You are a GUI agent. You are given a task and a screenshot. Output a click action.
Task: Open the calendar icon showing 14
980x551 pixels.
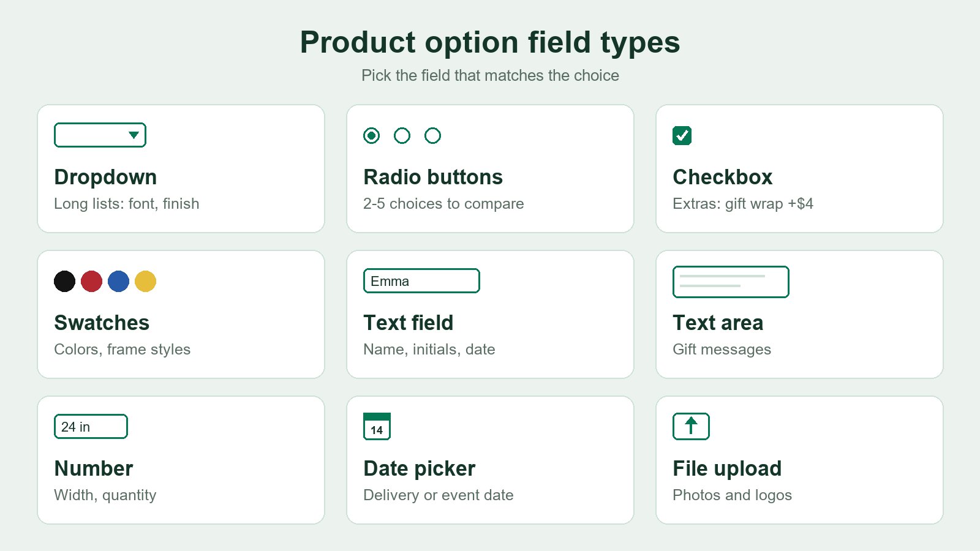[x=377, y=427]
